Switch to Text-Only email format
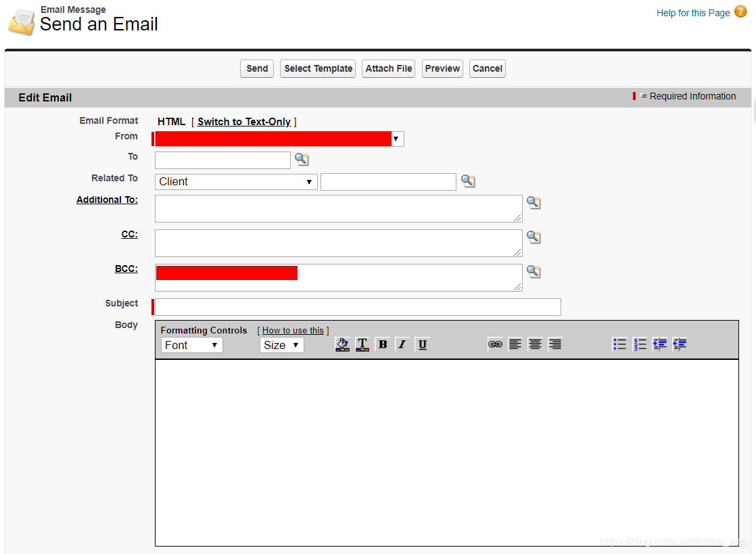 [x=244, y=122]
